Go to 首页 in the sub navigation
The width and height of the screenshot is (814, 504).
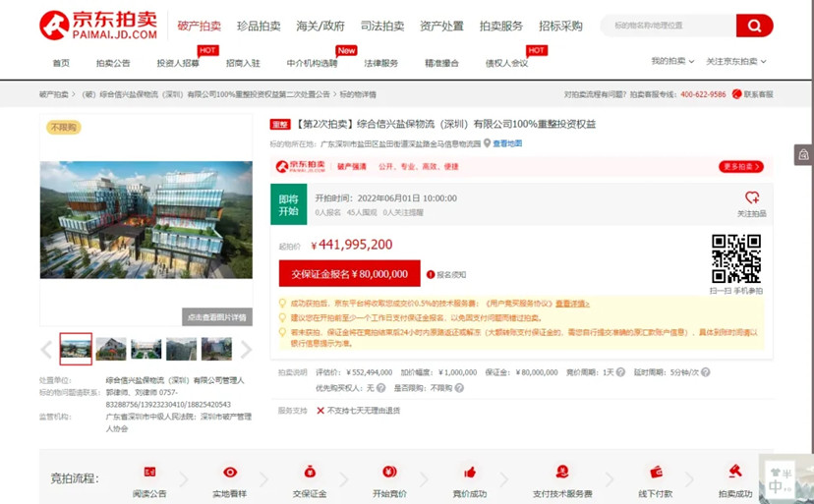[61, 63]
